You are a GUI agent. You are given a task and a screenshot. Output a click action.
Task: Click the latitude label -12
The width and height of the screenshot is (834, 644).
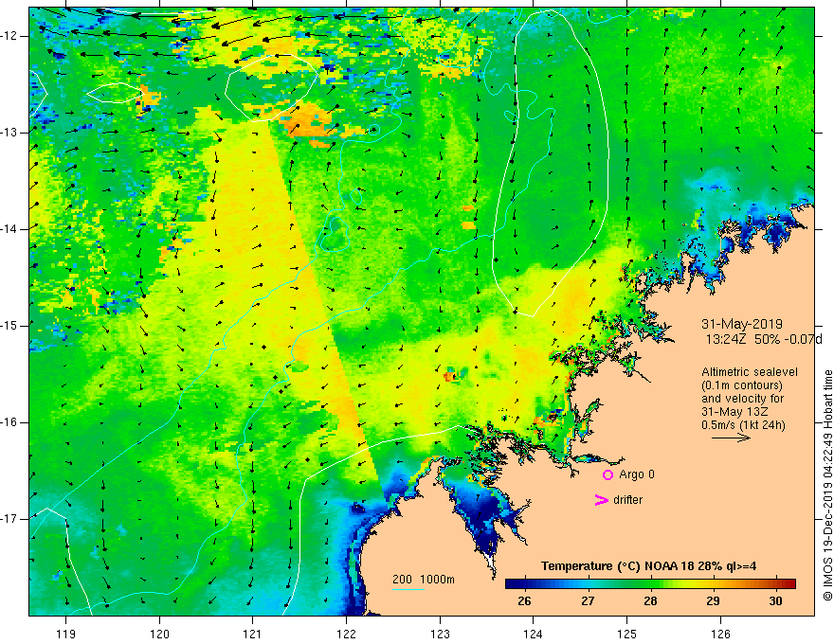pos(9,36)
